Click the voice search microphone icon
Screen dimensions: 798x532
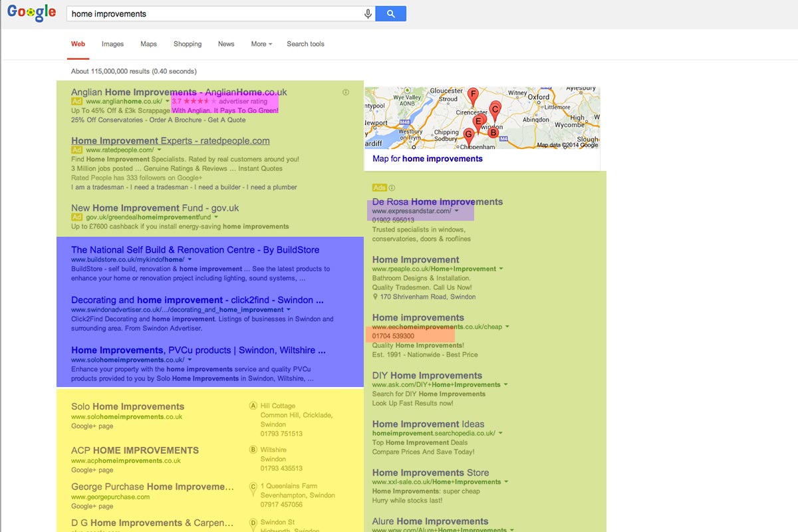pos(368,13)
